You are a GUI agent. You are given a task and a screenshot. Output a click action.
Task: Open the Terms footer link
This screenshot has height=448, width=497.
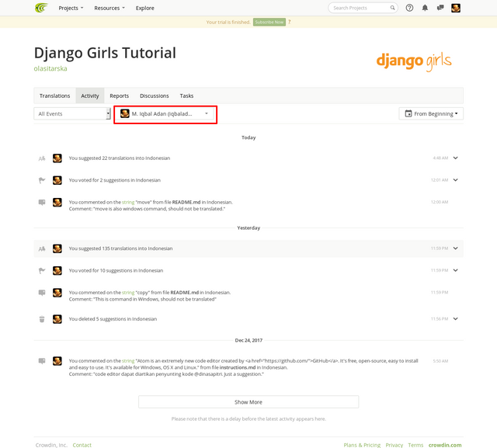415,445
